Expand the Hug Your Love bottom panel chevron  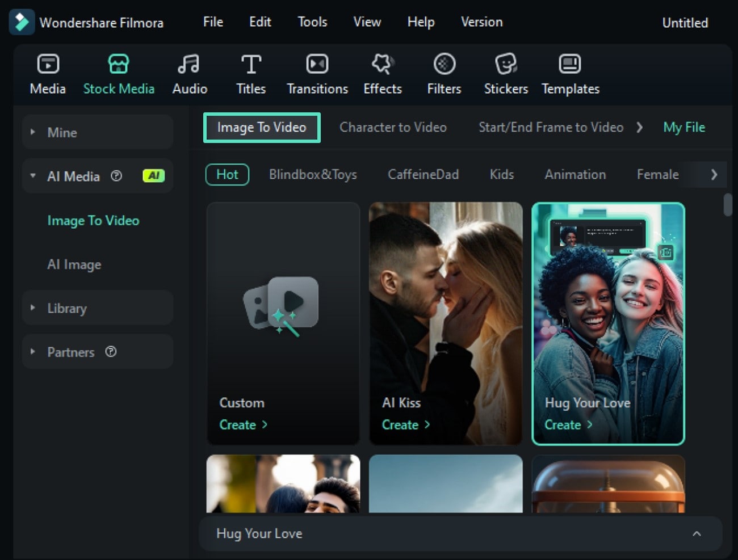pos(697,533)
